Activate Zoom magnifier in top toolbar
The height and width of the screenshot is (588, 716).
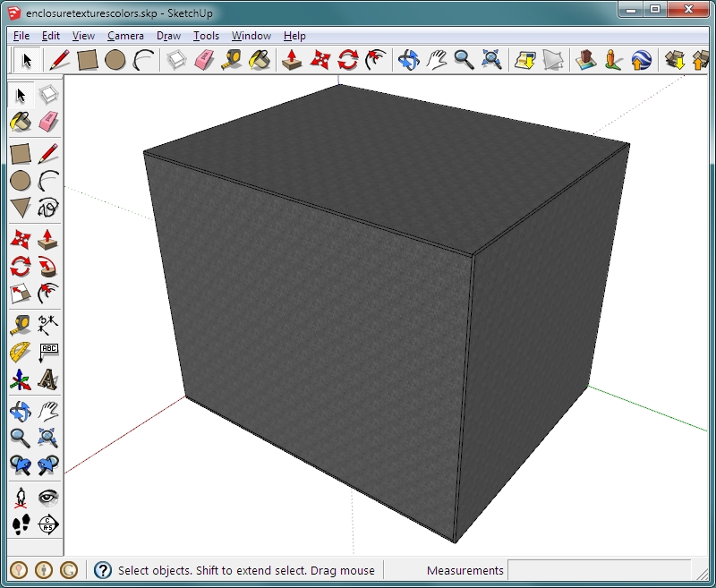click(x=464, y=60)
